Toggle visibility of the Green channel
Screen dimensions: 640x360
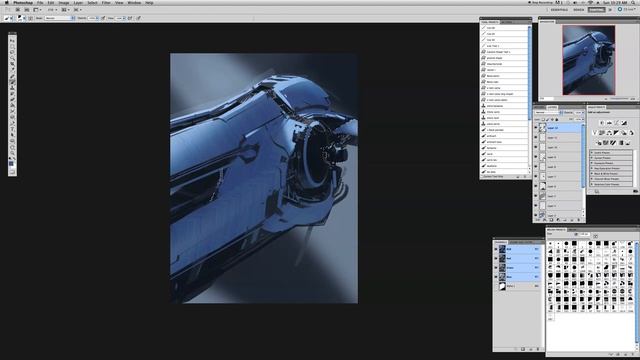496,268
